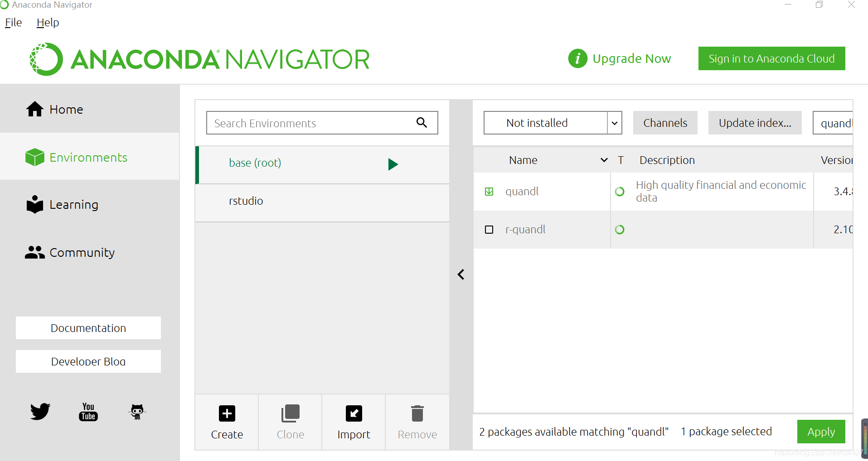
Task: Click the Clone environment icon
Action: [290, 413]
